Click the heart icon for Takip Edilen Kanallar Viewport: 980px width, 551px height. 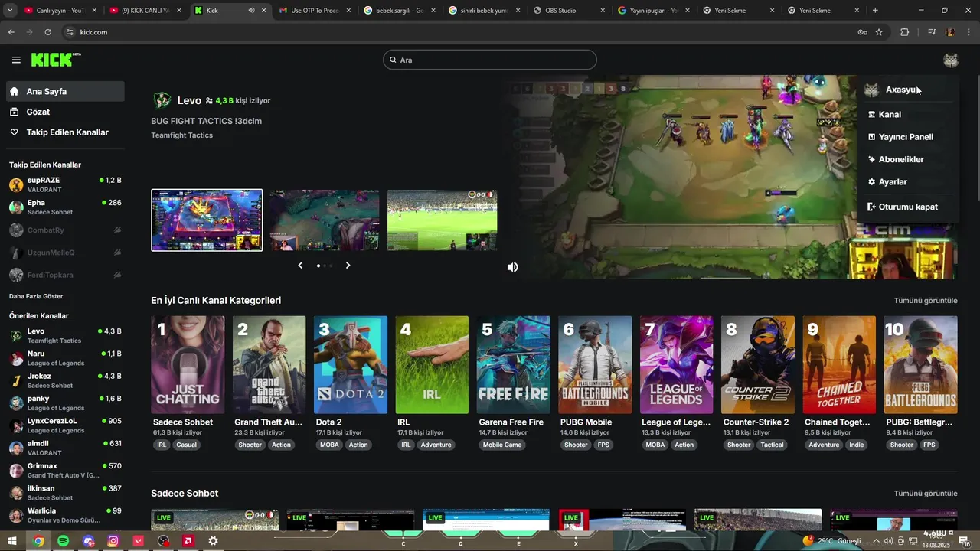[x=14, y=132]
